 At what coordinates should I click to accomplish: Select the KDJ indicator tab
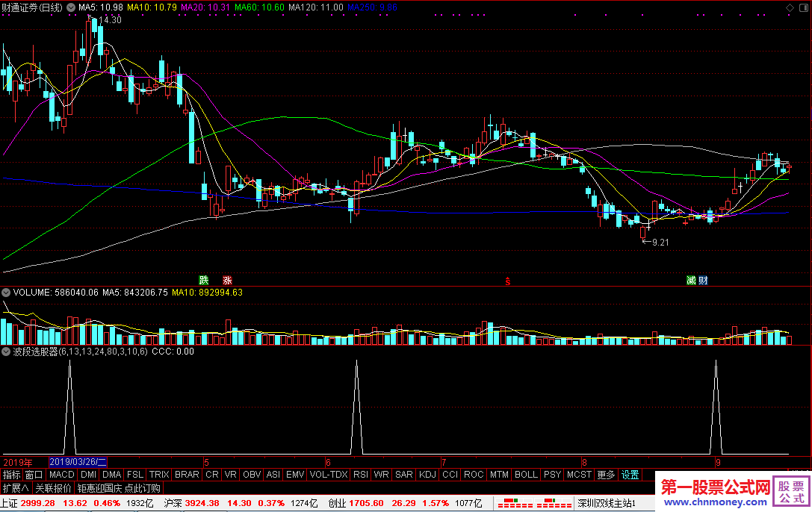pos(428,475)
